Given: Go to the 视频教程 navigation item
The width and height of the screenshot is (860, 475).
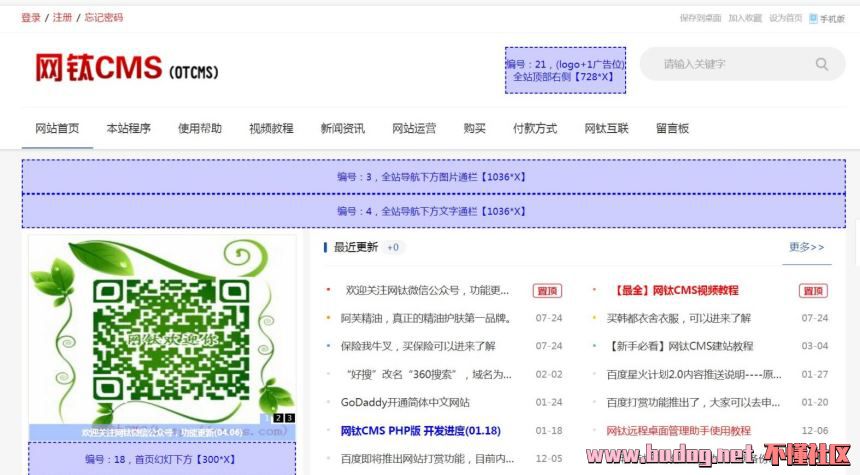Looking at the screenshot, I should [271, 128].
